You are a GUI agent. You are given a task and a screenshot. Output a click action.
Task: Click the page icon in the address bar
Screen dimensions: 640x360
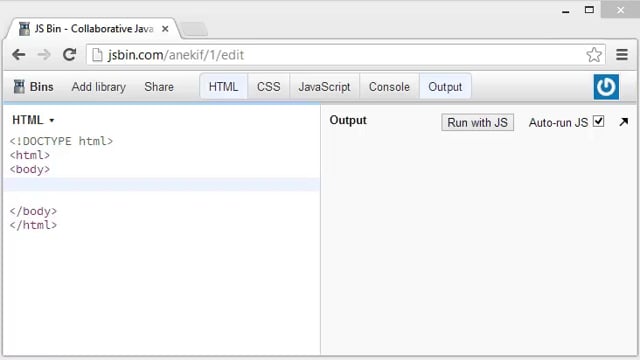click(97, 55)
